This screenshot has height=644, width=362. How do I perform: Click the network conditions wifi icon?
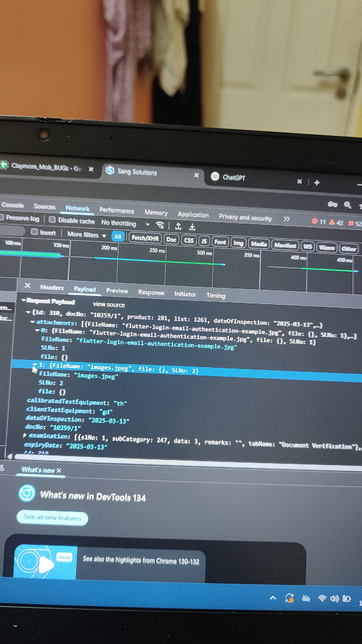click(160, 225)
